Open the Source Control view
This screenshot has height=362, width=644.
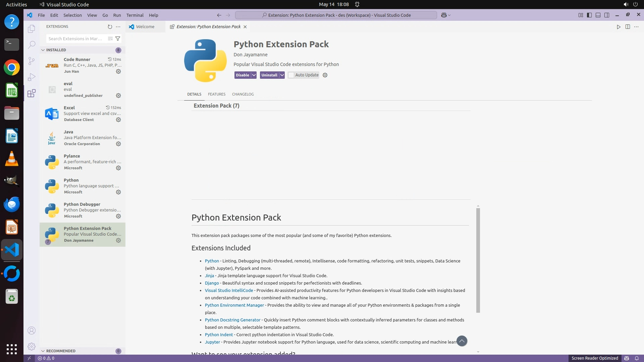31,61
